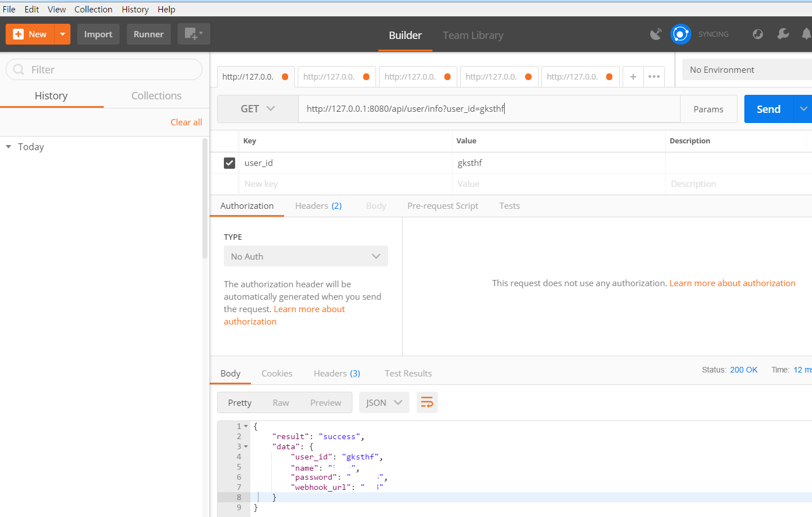Open the Tests request tab
Image resolution: width=812 pixels, height=517 pixels.
point(509,205)
